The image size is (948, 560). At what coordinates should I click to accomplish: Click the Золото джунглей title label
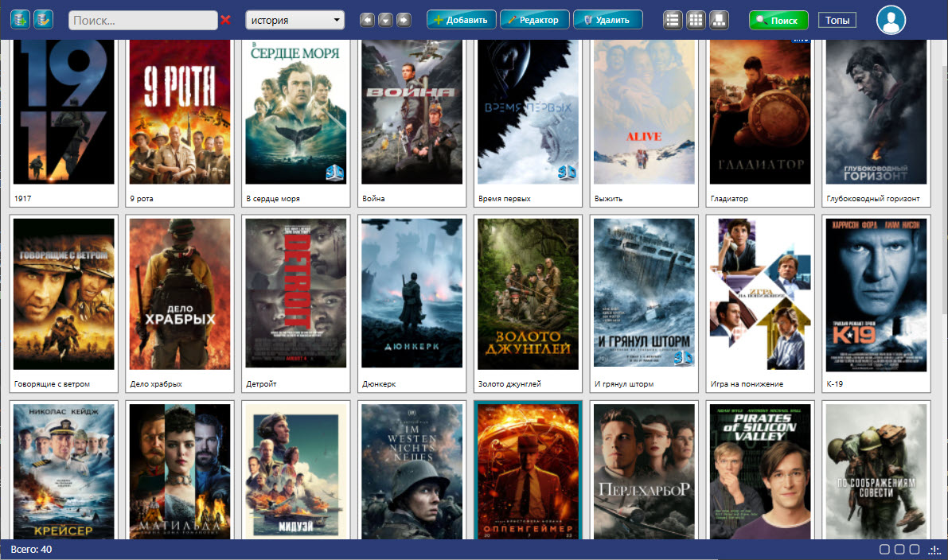tap(509, 383)
